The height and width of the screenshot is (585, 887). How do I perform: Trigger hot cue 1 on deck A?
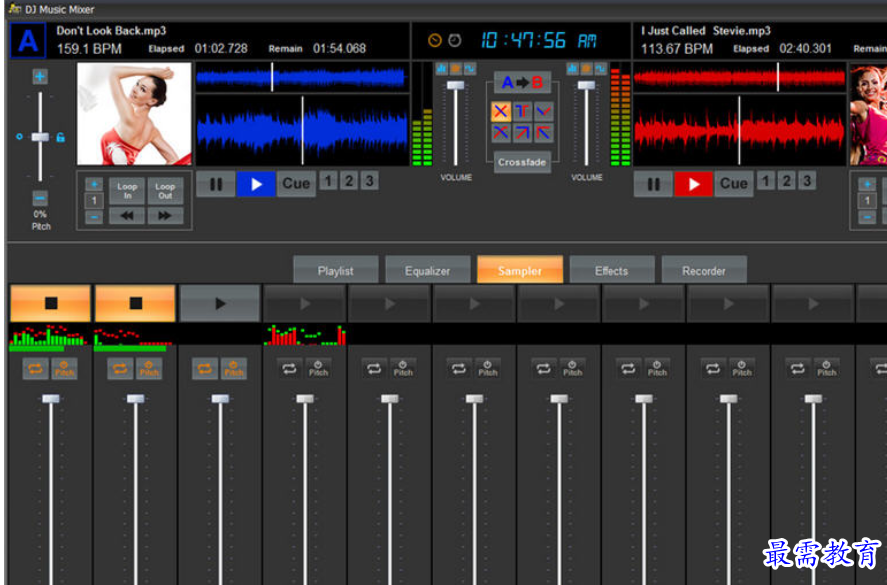click(328, 181)
